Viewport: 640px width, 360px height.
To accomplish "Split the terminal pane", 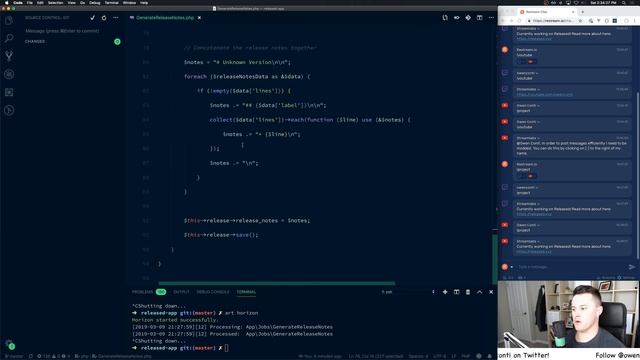I will (456, 292).
